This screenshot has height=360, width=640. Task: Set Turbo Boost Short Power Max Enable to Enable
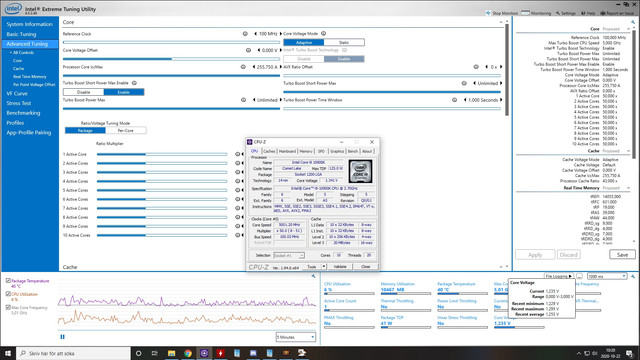[124, 92]
